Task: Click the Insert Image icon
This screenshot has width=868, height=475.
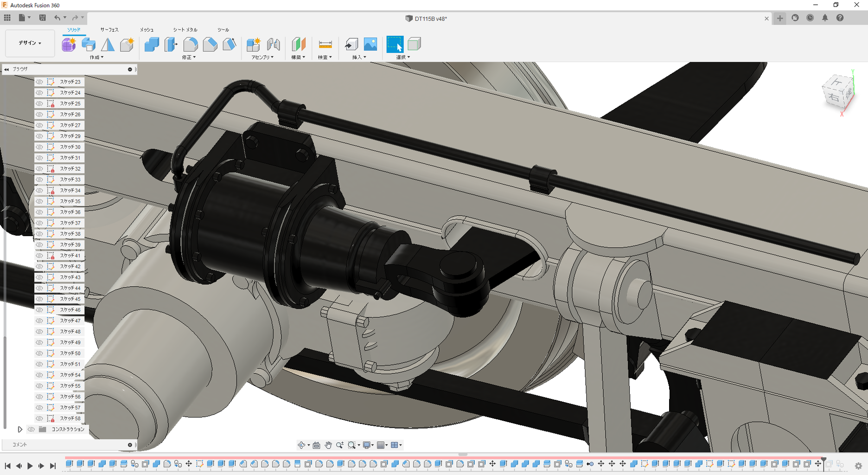Action: (x=370, y=45)
